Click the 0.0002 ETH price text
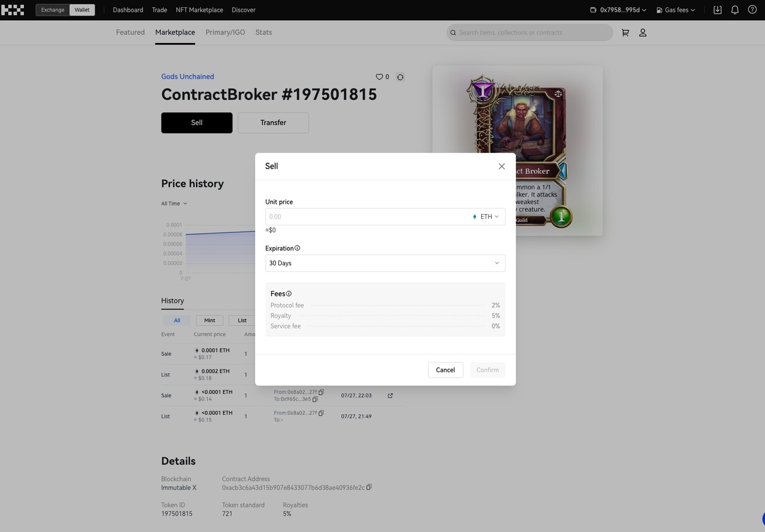 [x=215, y=371]
